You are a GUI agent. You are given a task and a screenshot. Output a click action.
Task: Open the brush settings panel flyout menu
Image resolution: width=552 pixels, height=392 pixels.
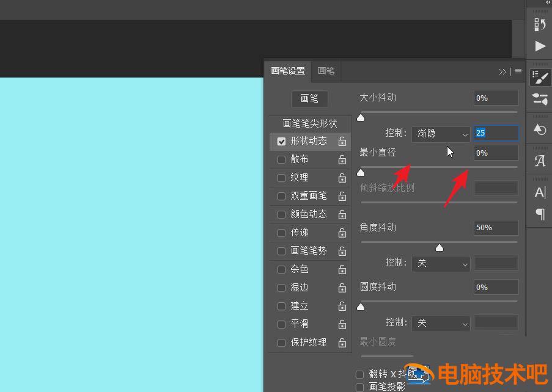click(518, 71)
